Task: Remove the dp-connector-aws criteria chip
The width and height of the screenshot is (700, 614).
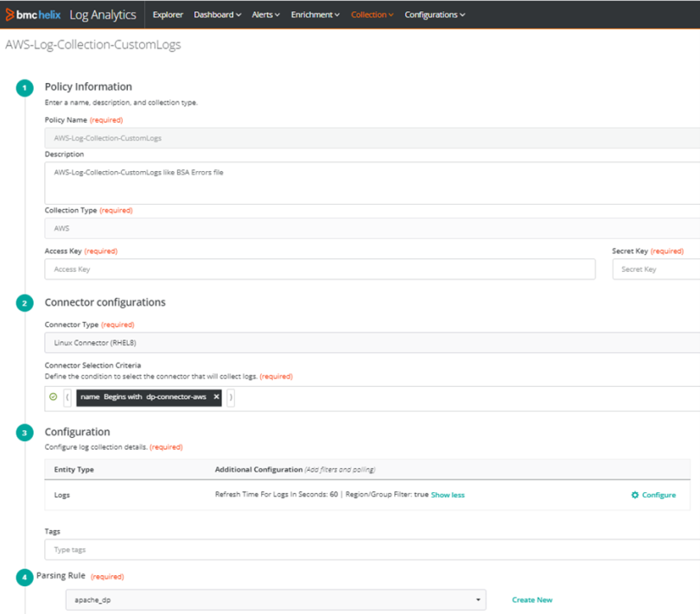Action: click(217, 396)
